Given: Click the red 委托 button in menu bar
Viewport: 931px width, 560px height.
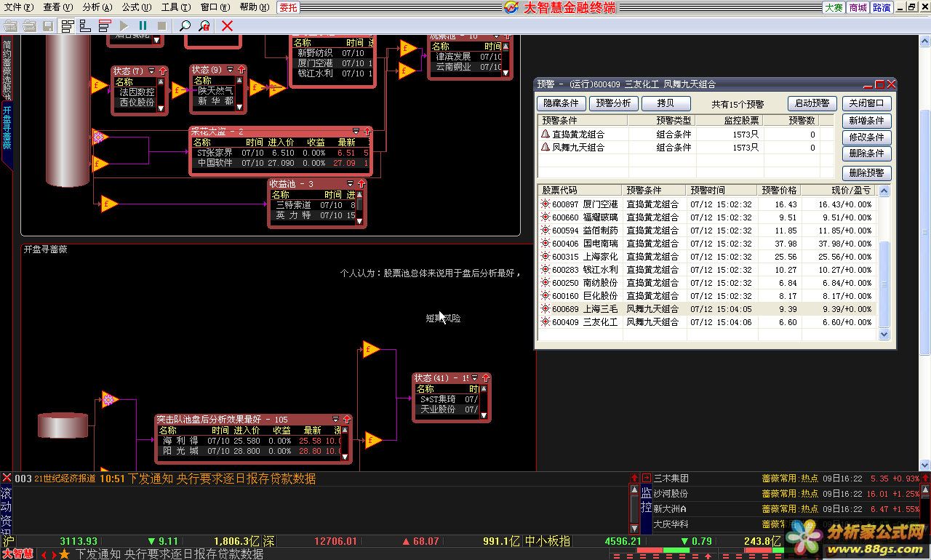Looking at the screenshot, I should click(288, 7).
